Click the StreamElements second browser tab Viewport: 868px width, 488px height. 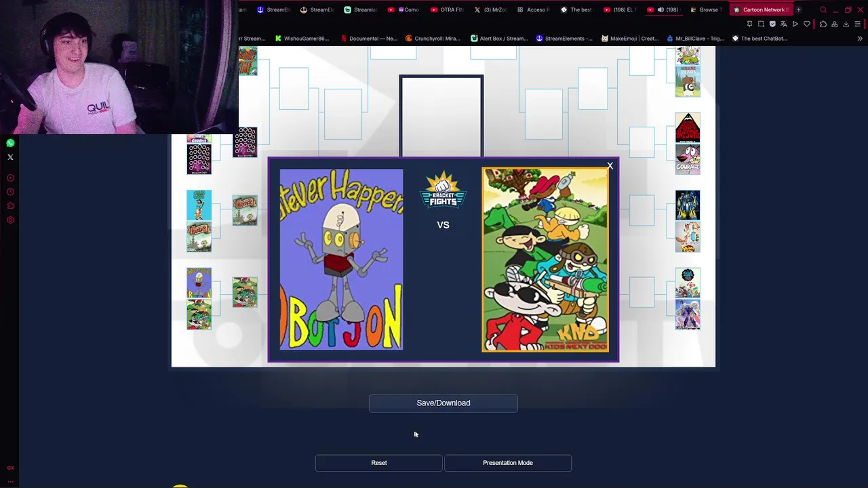(317, 9)
